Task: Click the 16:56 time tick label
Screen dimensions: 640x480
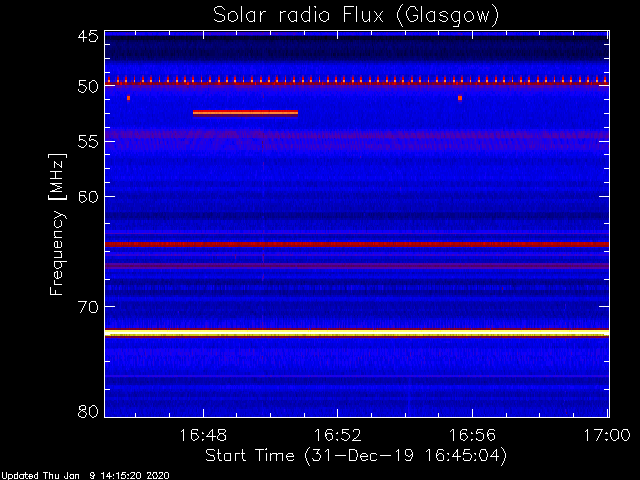Action: pyautogui.click(x=472, y=435)
